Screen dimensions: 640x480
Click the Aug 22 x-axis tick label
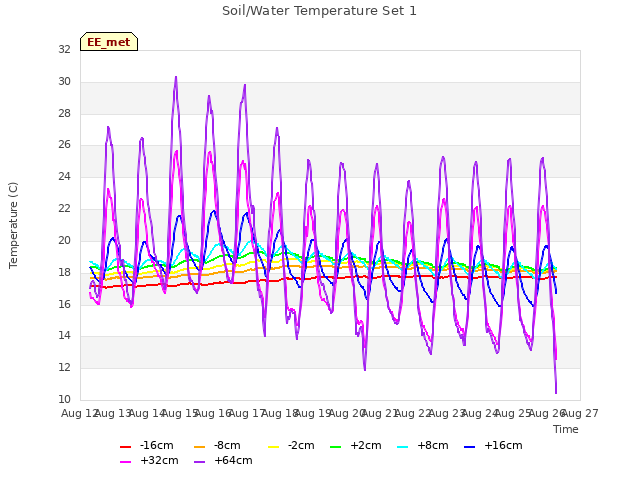coord(413,413)
